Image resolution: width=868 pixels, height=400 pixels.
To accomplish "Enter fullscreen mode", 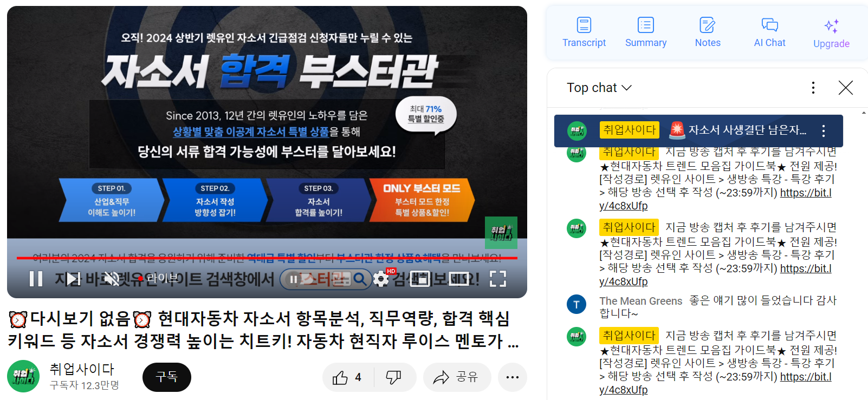I will [497, 279].
